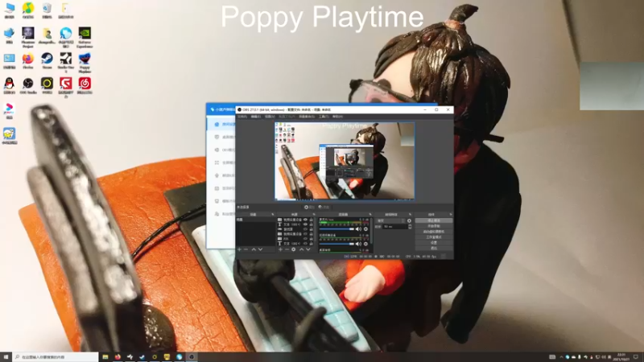Open the transition settings gear icon
This screenshot has height=362, width=644.
click(x=409, y=220)
